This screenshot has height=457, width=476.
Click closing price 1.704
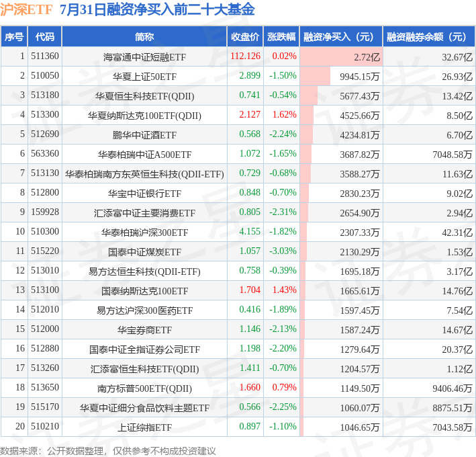tap(250, 290)
